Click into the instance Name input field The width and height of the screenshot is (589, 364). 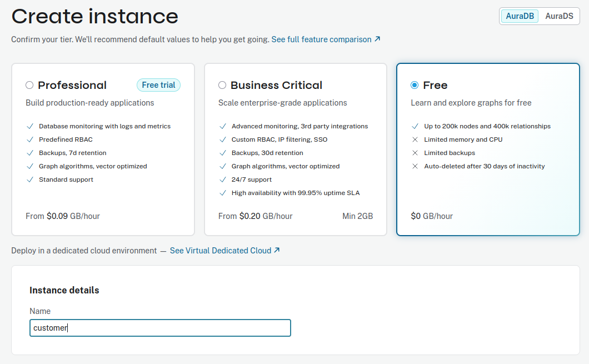160,328
